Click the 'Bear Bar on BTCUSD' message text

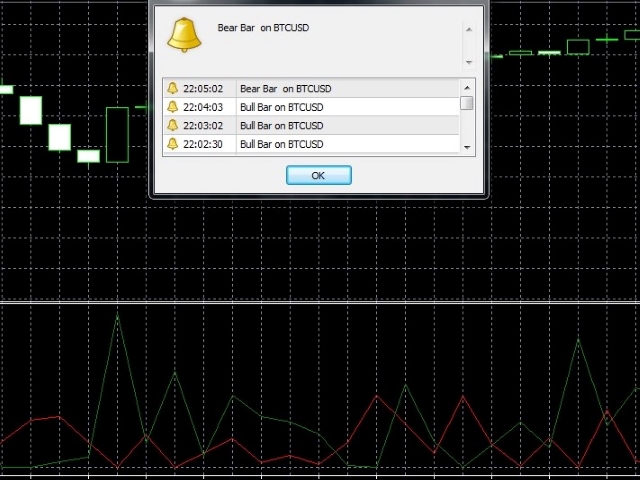(x=263, y=28)
